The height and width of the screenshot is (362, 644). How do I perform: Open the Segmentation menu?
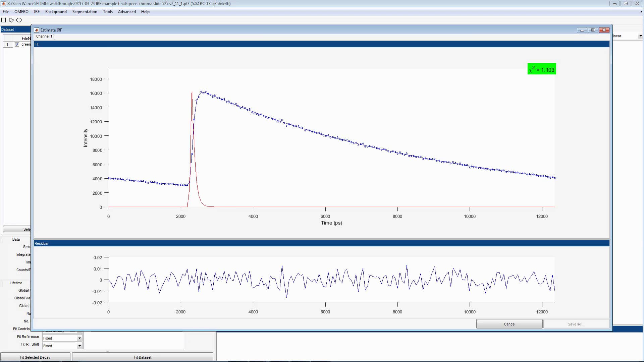(85, 11)
